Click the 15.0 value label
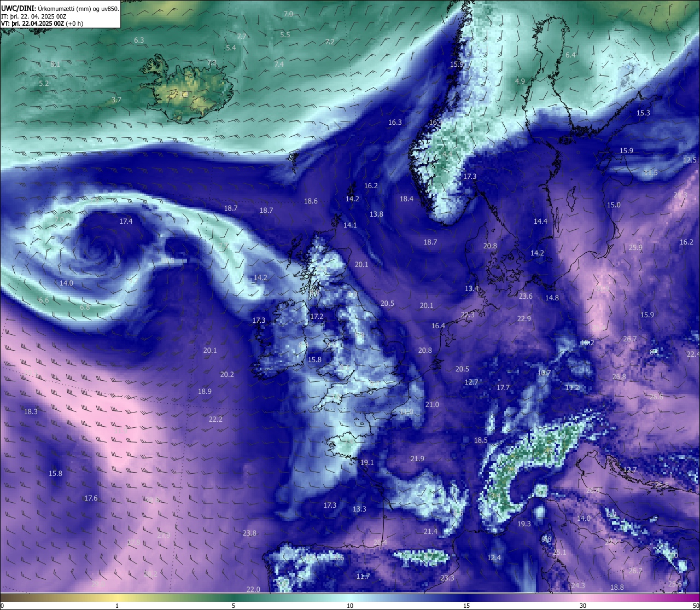 click(614, 205)
